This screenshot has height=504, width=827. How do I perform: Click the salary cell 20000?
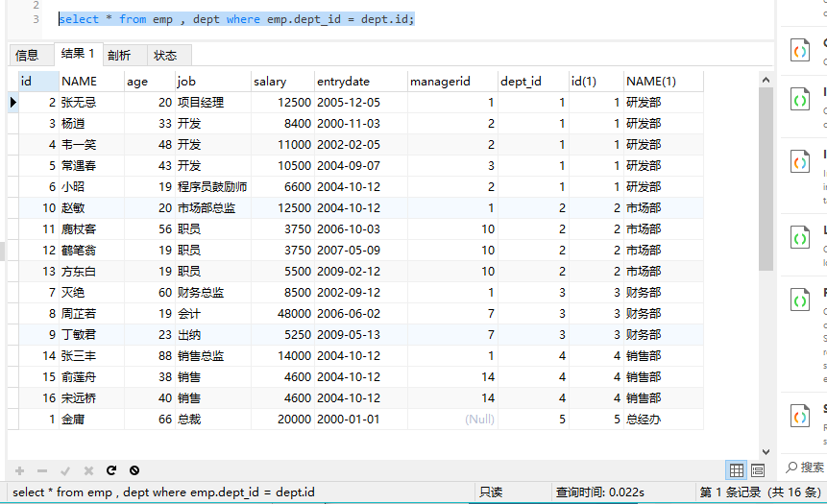coord(282,420)
